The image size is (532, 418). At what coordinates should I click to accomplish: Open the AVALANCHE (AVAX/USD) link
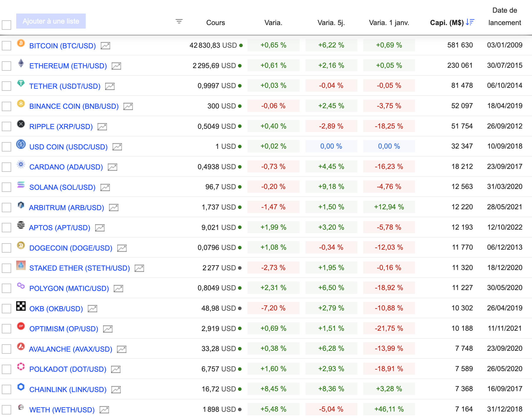[71, 349]
